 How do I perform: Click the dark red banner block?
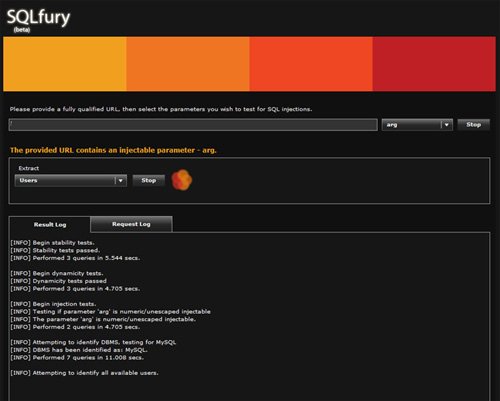[x=434, y=64]
